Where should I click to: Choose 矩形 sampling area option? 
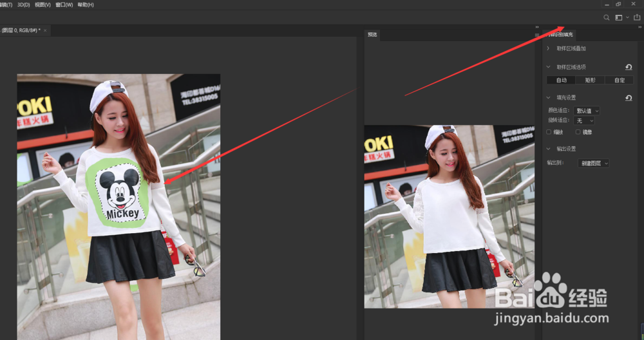(590, 80)
